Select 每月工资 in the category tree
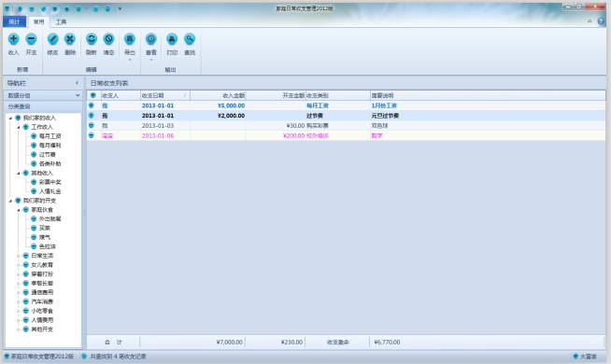 [x=50, y=136]
